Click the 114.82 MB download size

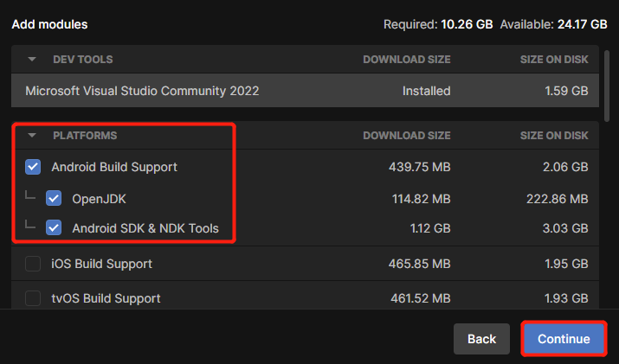tap(422, 199)
